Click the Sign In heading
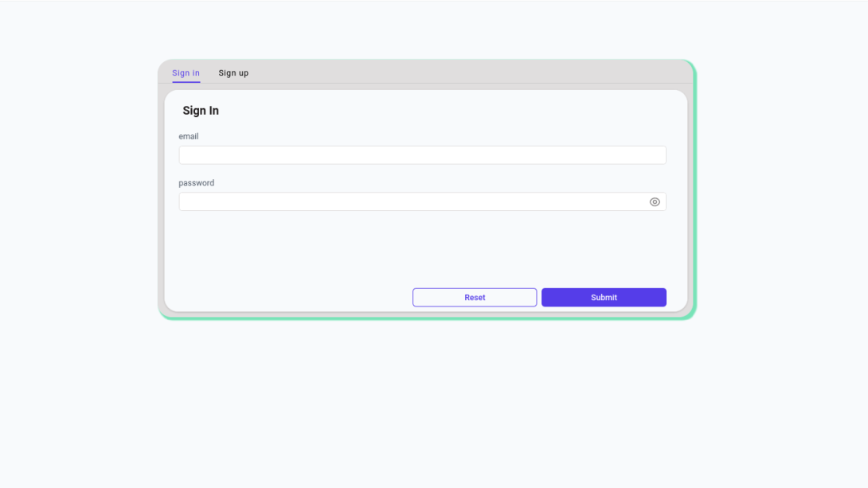868x488 pixels. (201, 111)
